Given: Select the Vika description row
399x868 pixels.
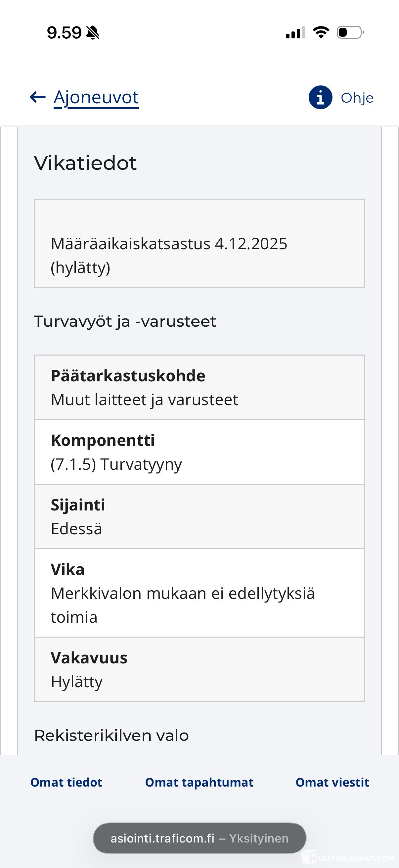Looking at the screenshot, I should pyautogui.click(x=199, y=593).
